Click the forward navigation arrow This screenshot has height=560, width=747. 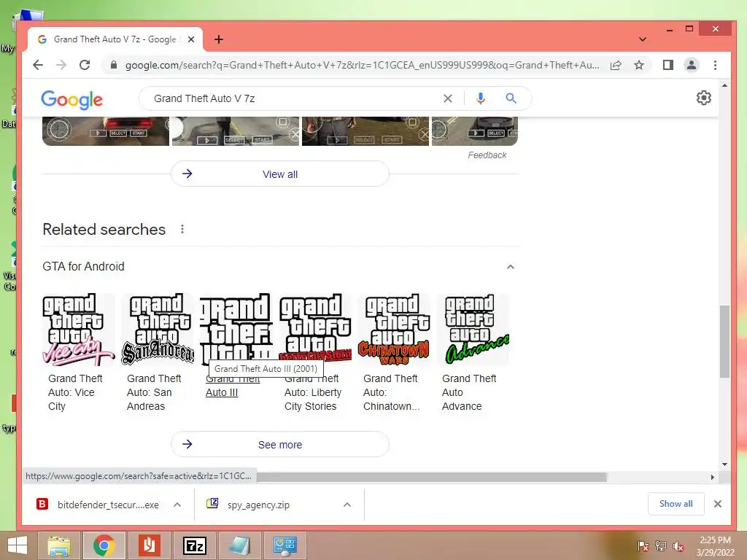click(61, 65)
